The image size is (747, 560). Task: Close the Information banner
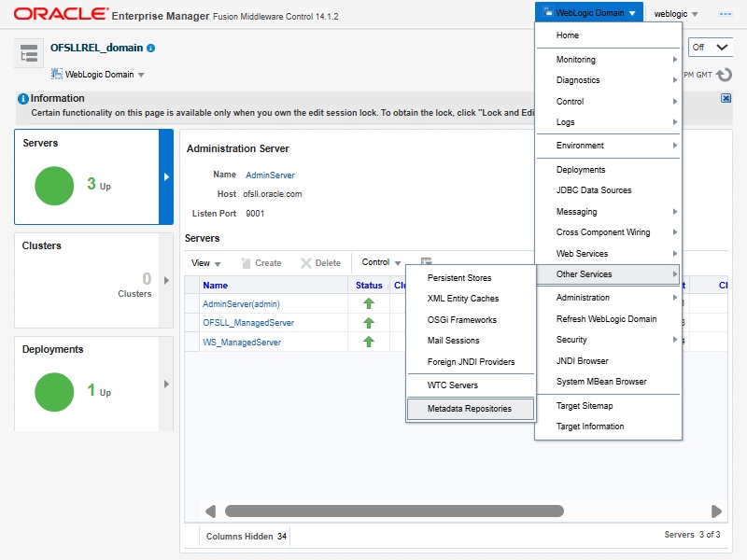click(726, 98)
